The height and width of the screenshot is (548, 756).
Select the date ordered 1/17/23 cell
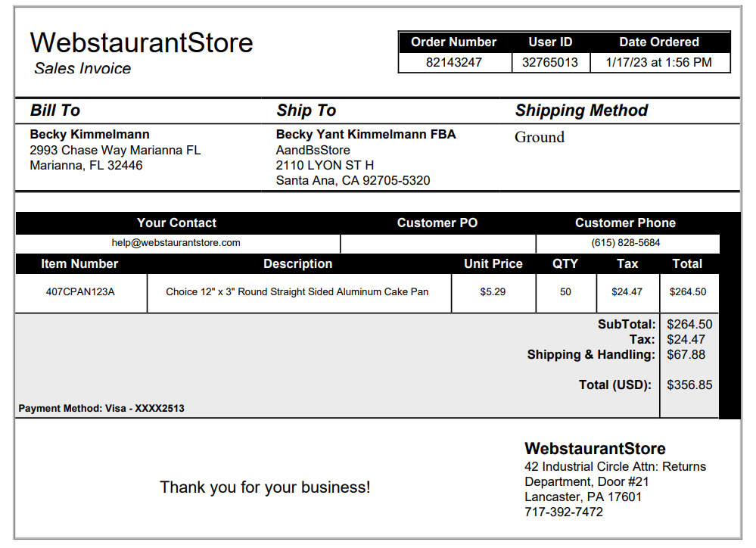point(659,62)
